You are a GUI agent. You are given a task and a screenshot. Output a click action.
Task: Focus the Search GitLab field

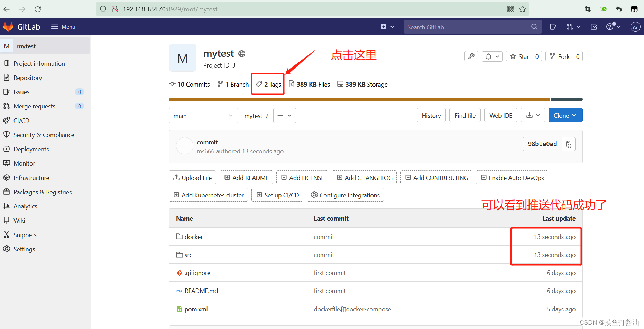point(473,27)
